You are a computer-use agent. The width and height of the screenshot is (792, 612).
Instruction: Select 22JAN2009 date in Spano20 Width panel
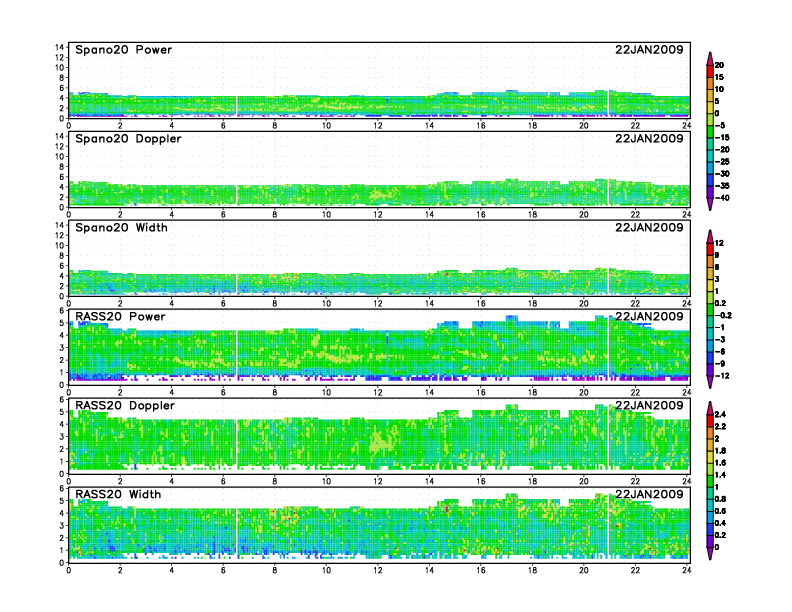pyautogui.click(x=649, y=227)
